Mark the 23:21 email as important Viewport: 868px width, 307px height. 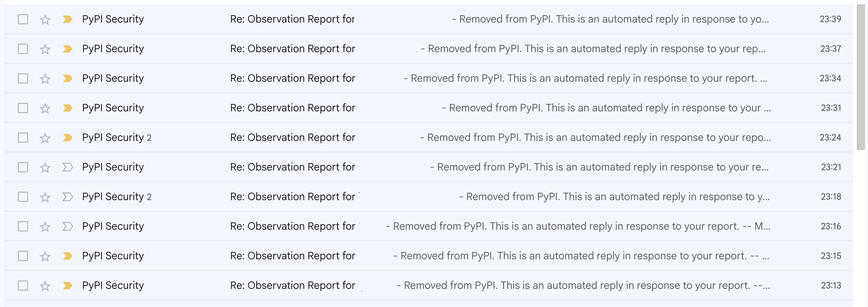(67, 167)
